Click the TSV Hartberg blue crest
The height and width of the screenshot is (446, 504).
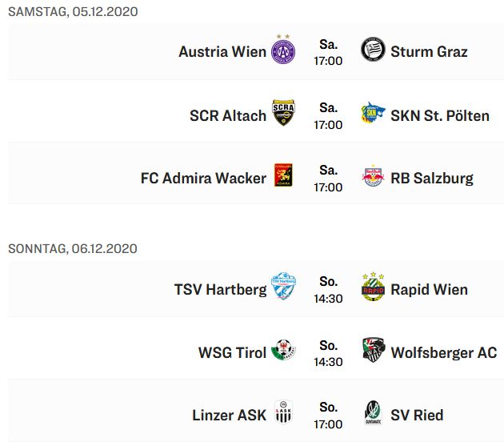(283, 286)
